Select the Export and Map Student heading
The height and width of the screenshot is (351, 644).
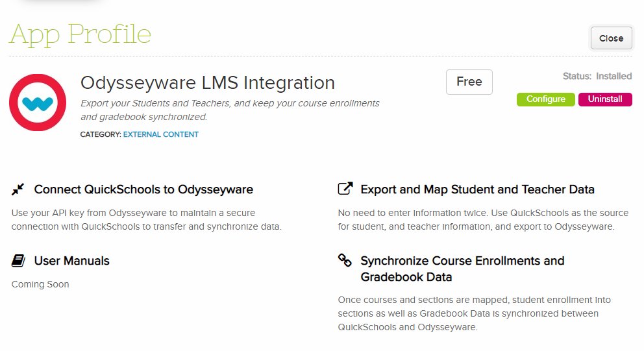tap(477, 189)
